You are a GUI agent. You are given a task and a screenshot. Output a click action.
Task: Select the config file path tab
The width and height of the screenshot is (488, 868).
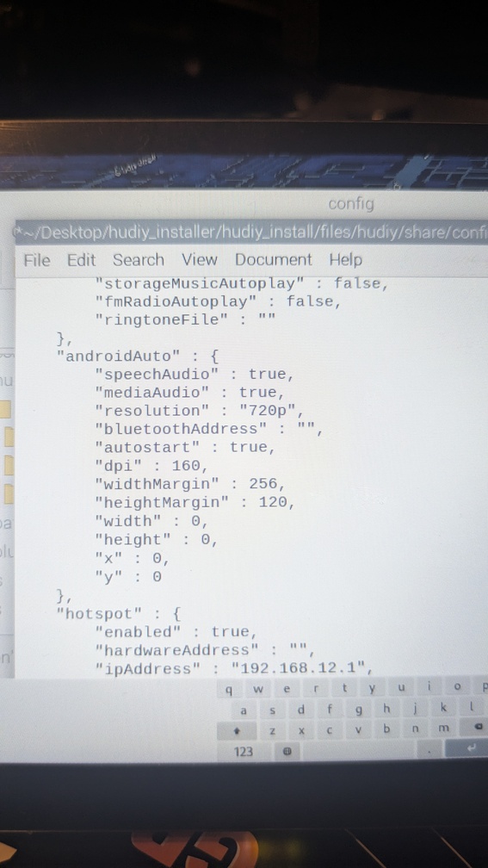[251, 232]
